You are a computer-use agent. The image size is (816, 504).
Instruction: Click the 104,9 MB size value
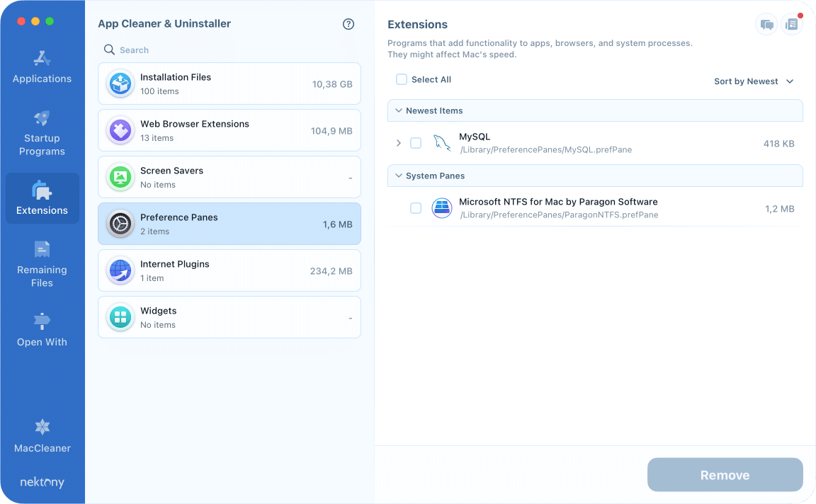click(x=331, y=131)
